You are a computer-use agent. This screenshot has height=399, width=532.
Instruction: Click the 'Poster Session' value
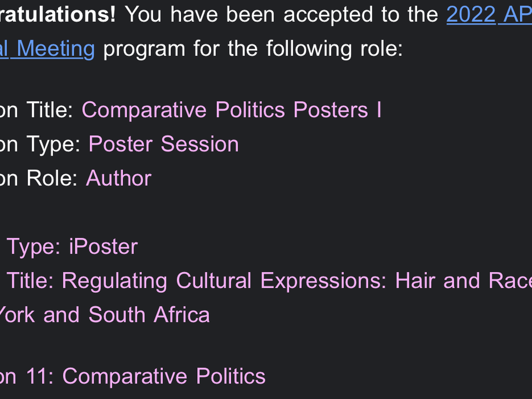coord(163,144)
